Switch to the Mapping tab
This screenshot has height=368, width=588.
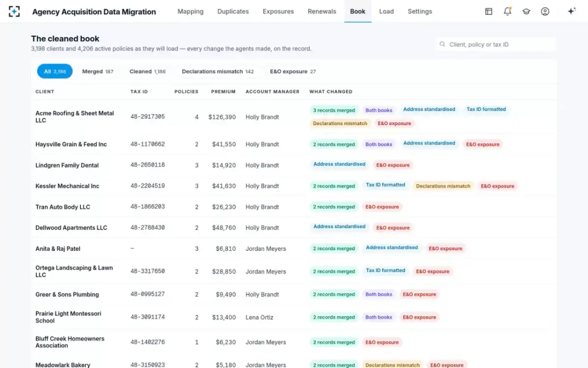point(191,11)
